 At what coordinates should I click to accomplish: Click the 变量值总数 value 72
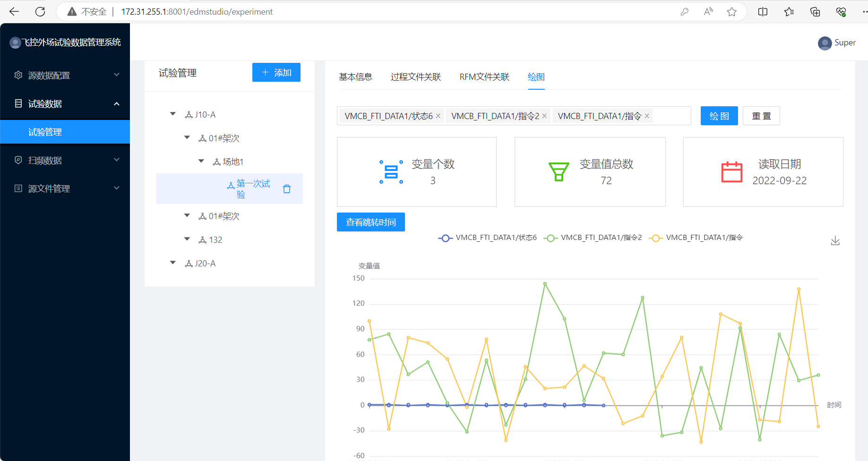pyautogui.click(x=606, y=180)
